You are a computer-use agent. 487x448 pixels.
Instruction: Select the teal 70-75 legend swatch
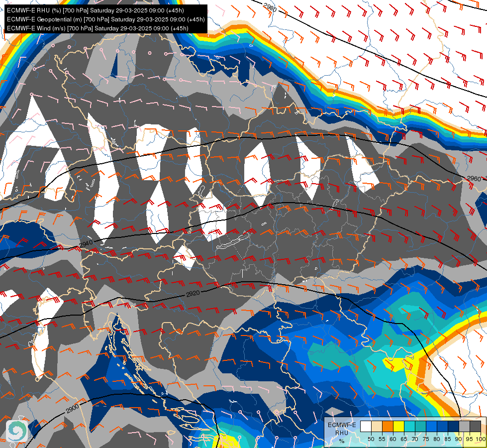point(420,426)
